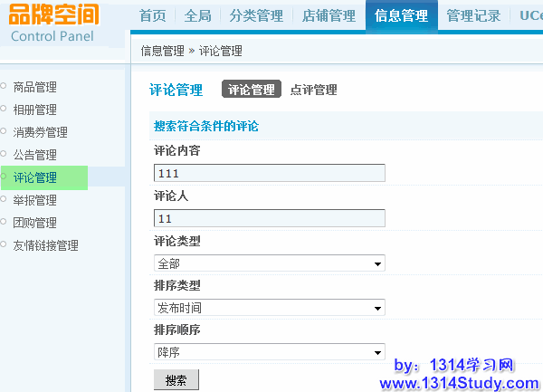Open 商品管理 in the sidebar

[34, 87]
